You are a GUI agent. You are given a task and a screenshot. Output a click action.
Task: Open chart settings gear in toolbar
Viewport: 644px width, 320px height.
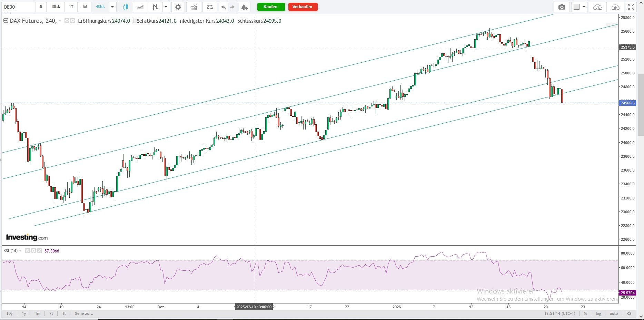[178, 7]
